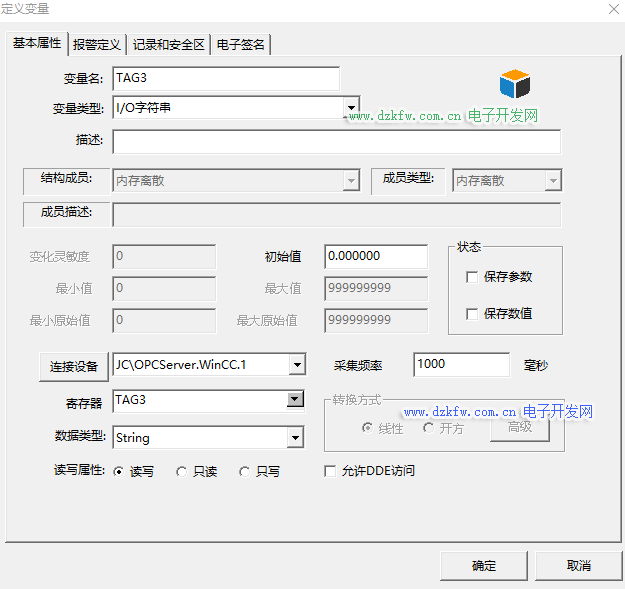The height and width of the screenshot is (589, 625).
Task: Select the 读写 radio button
Action: pyautogui.click(x=119, y=472)
